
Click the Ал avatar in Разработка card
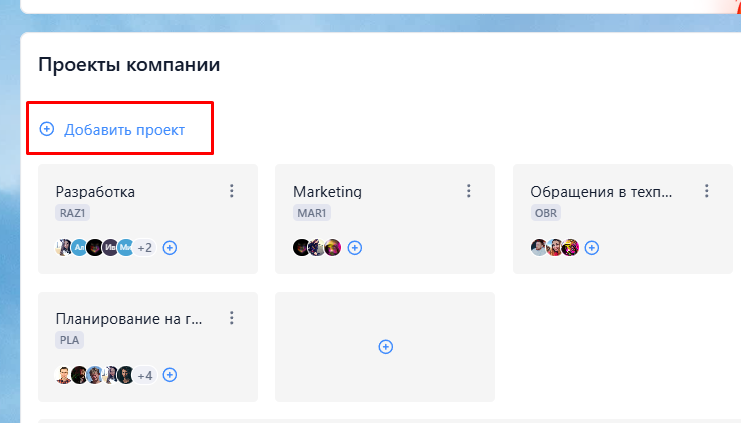coord(79,247)
